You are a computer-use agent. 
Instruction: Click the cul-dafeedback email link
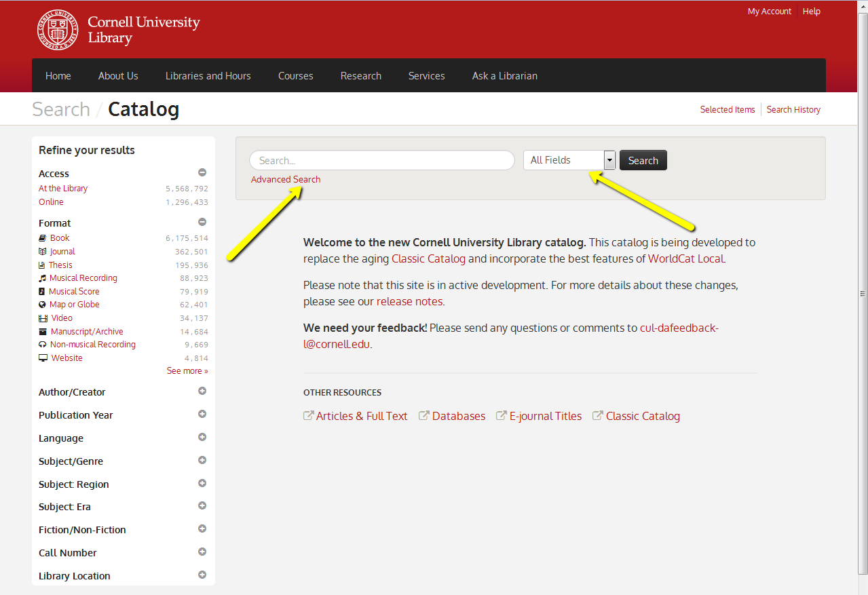511,336
